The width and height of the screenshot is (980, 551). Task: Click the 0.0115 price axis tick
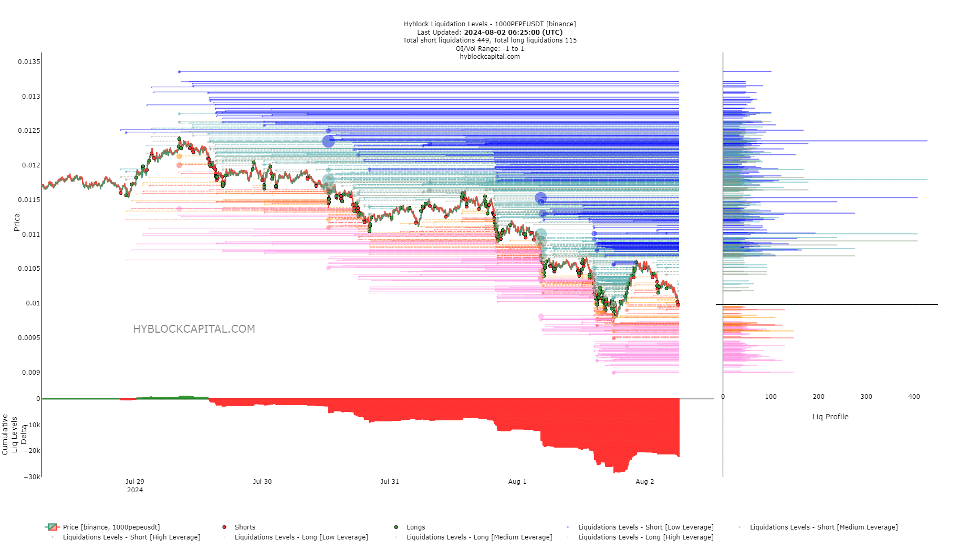(x=29, y=200)
